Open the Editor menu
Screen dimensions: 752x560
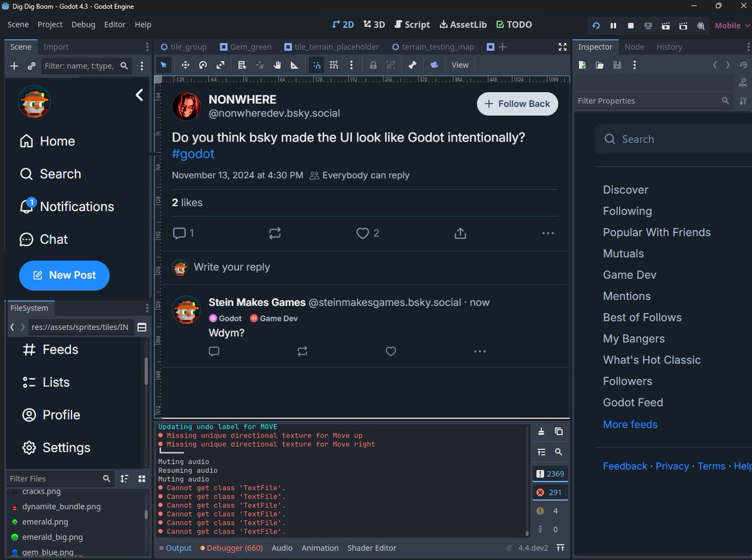[x=115, y=24]
